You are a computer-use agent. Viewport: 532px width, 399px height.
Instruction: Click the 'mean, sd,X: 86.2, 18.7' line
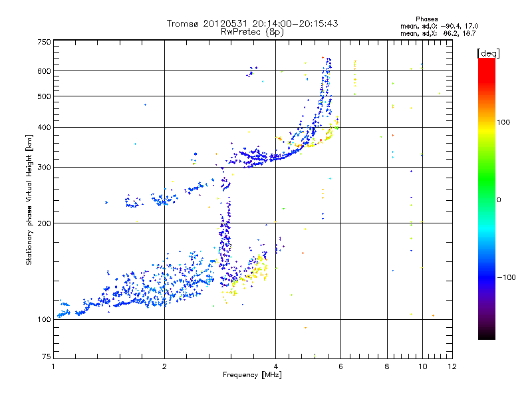coord(438,33)
